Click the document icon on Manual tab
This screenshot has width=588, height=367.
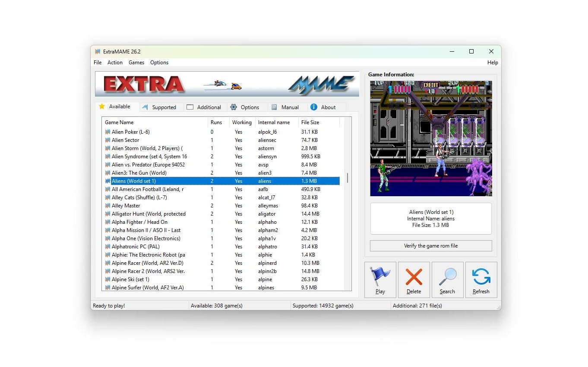274,107
